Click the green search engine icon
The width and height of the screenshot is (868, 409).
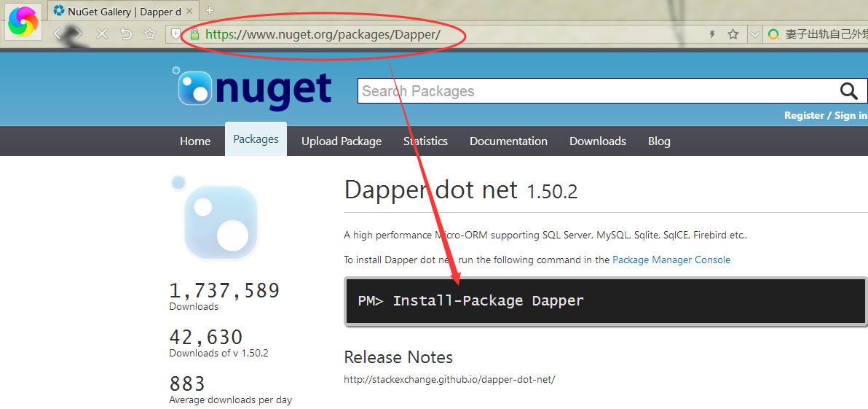[773, 34]
